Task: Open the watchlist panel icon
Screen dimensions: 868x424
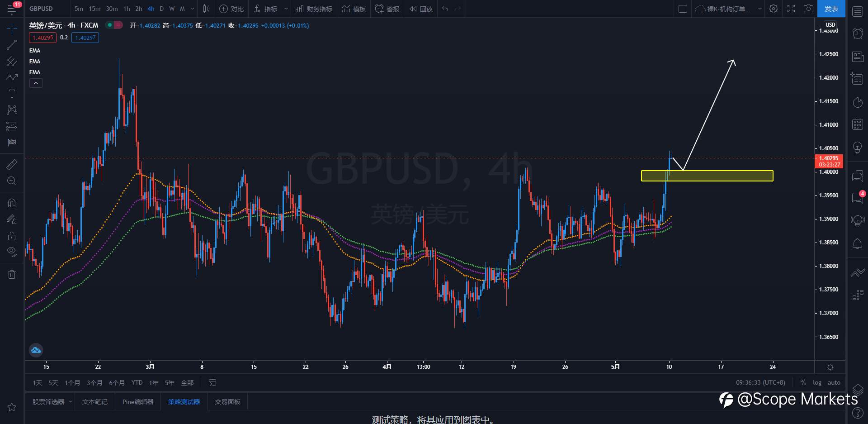Action: tap(857, 11)
